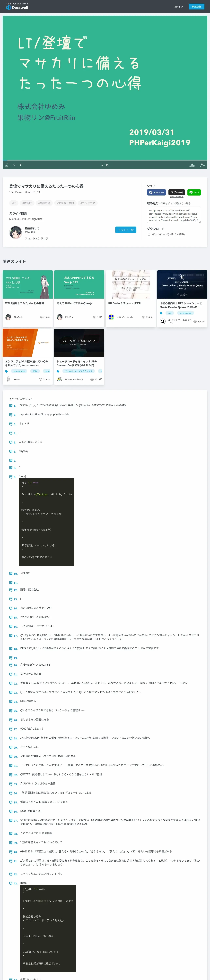Click the slide icon beside page 10
Screen dimensions: 210x980
click(x=11, y=573)
